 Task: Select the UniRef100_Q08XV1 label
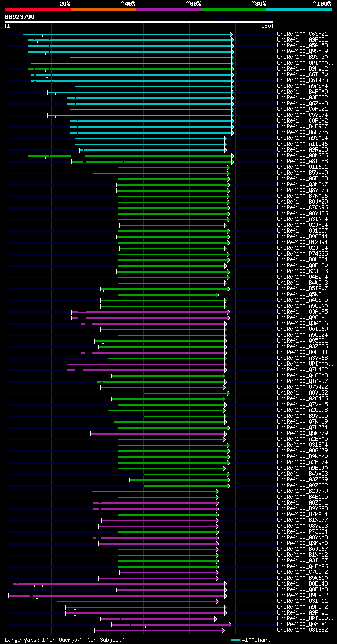tap(302, 624)
